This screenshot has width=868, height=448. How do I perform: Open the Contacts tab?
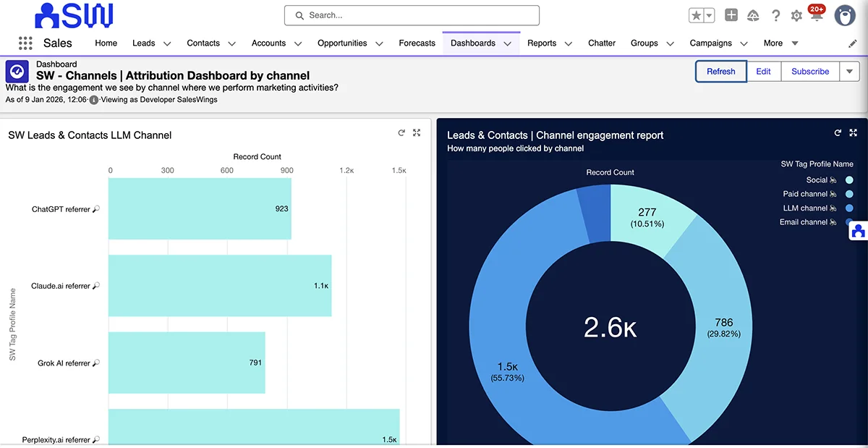point(203,43)
